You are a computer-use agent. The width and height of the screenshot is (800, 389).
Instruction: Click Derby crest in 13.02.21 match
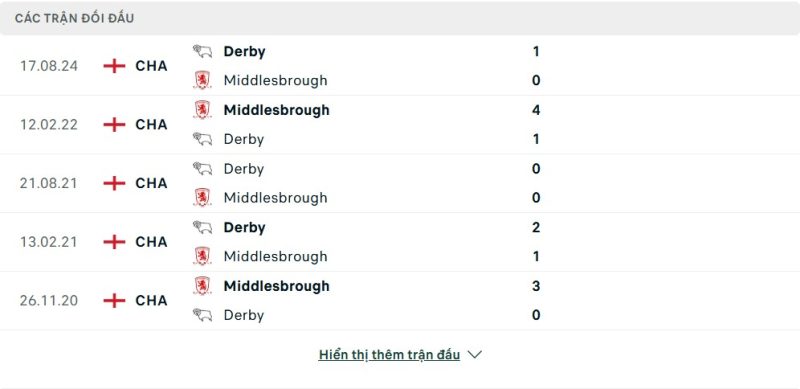click(202, 228)
